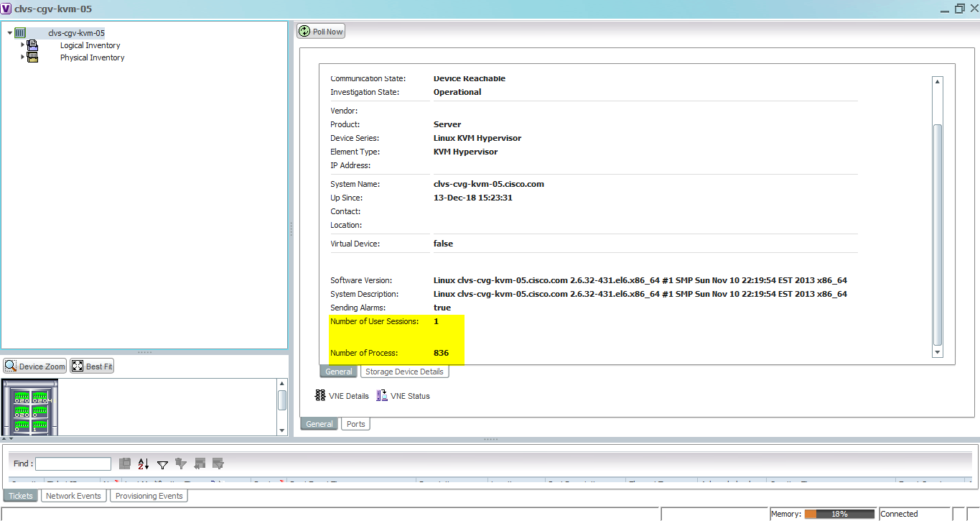Open the Provisioning Events tab
The height and width of the screenshot is (521, 980).
click(149, 495)
